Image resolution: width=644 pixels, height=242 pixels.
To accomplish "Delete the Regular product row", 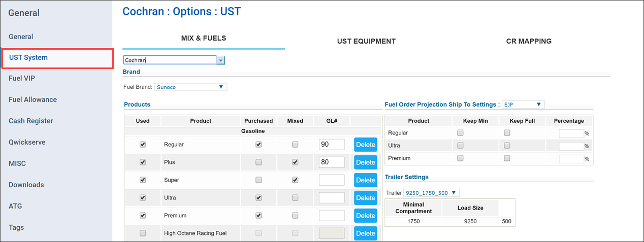I will click(365, 145).
